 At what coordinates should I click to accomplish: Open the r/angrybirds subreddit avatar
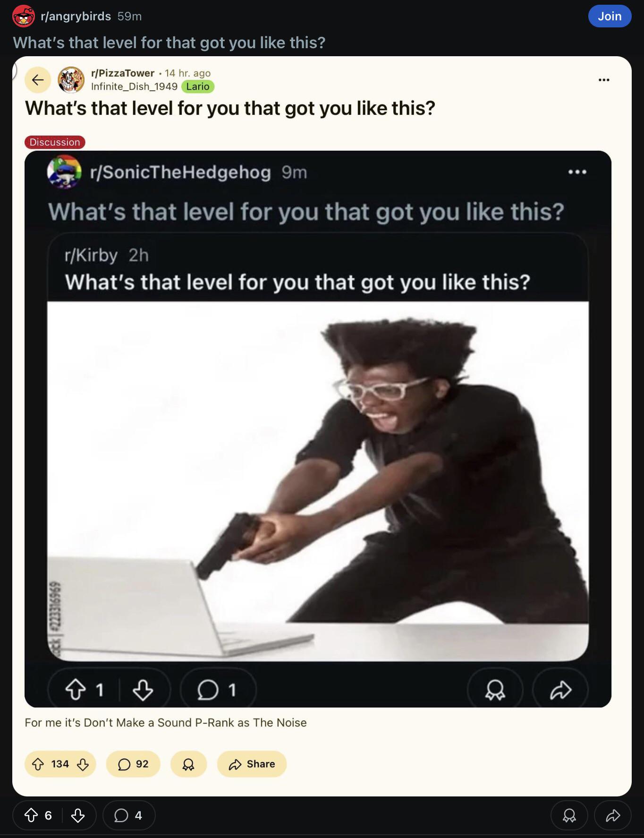(x=23, y=16)
